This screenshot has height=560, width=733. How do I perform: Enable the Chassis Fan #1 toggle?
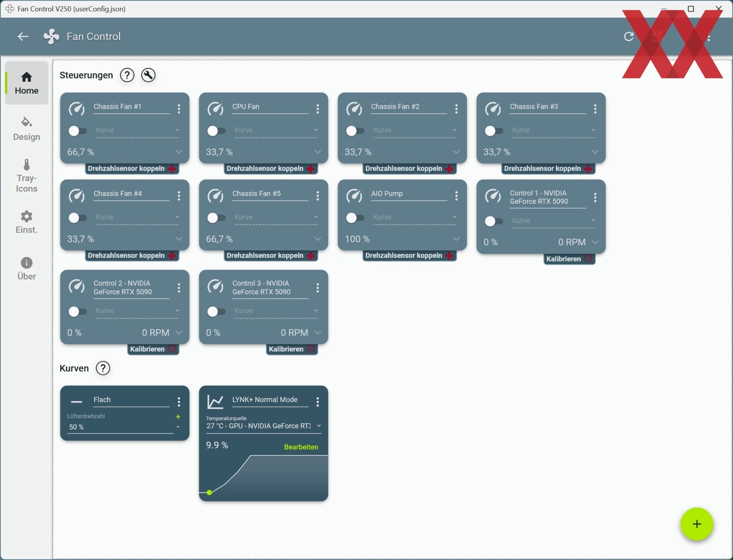point(77,131)
